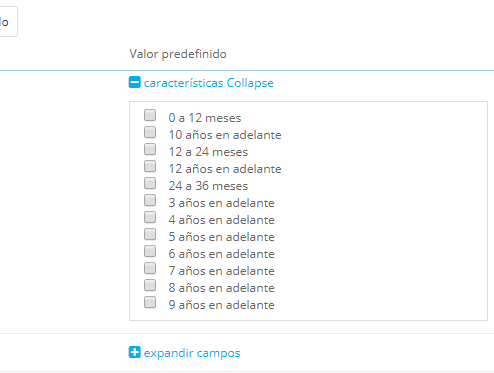Click the plus icon beside expandir campos
The height and width of the screenshot is (373, 494).
point(135,352)
